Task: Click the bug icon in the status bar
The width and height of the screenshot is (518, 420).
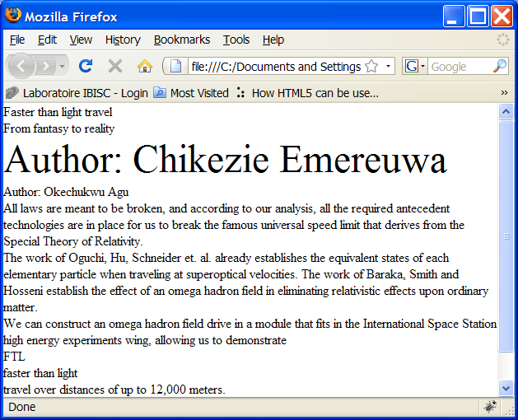Action: click(490, 407)
